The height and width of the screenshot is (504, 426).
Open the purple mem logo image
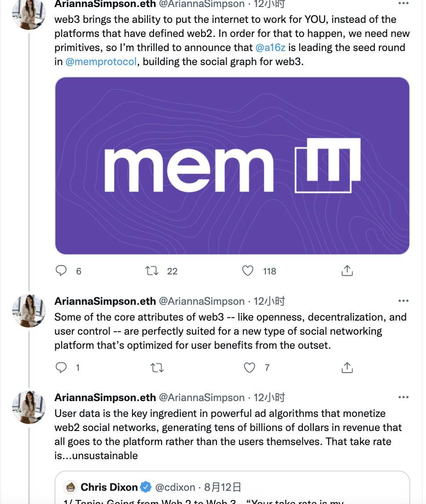coord(232,166)
